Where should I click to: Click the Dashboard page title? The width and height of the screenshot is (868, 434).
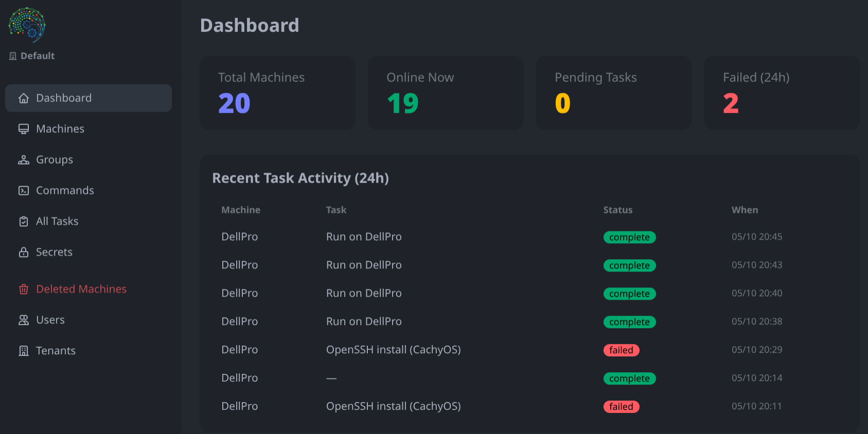250,25
